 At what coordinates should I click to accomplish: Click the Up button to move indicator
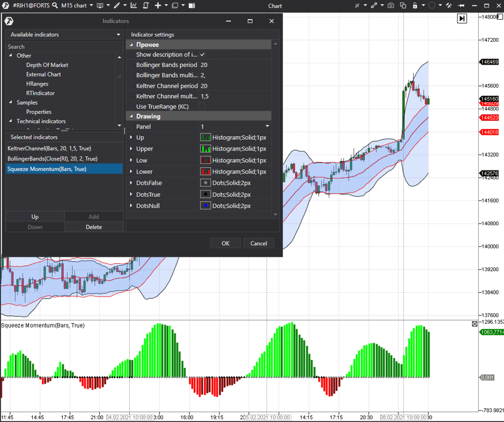pyautogui.click(x=35, y=216)
